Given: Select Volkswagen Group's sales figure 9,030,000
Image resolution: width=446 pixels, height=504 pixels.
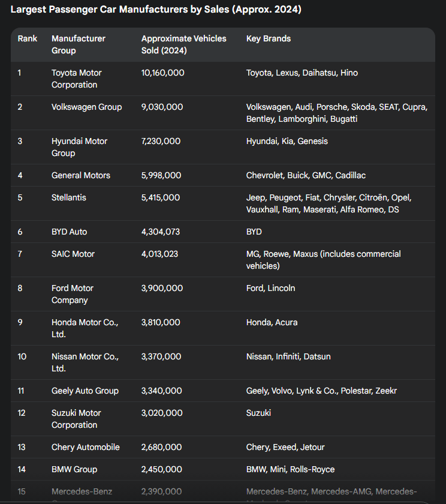Looking at the screenshot, I should tap(162, 107).
